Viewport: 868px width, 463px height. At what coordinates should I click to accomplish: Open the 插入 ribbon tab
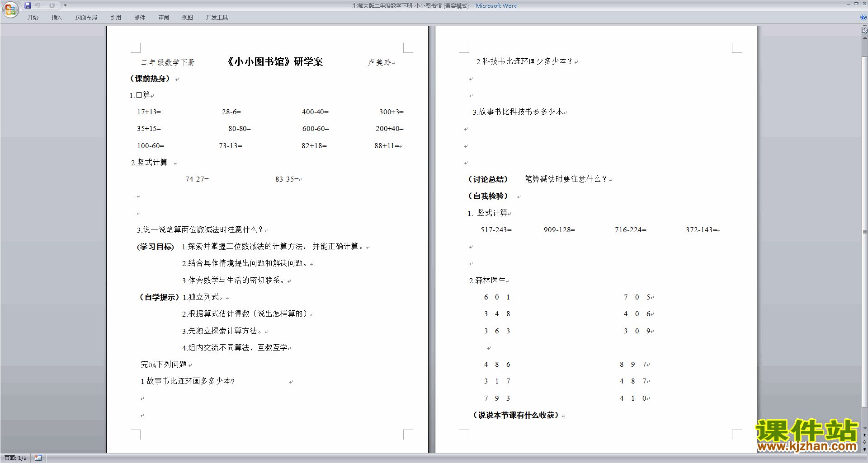click(x=57, y=17)
